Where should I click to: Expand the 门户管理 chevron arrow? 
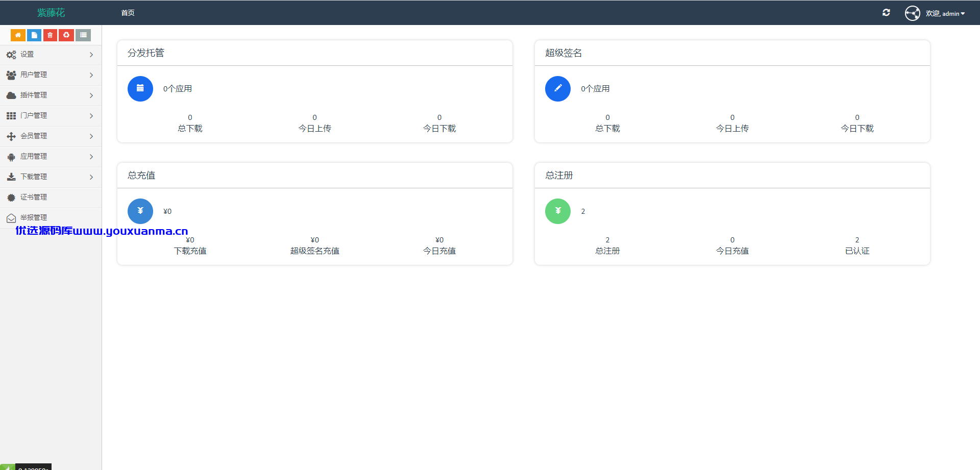coord(91,116)
